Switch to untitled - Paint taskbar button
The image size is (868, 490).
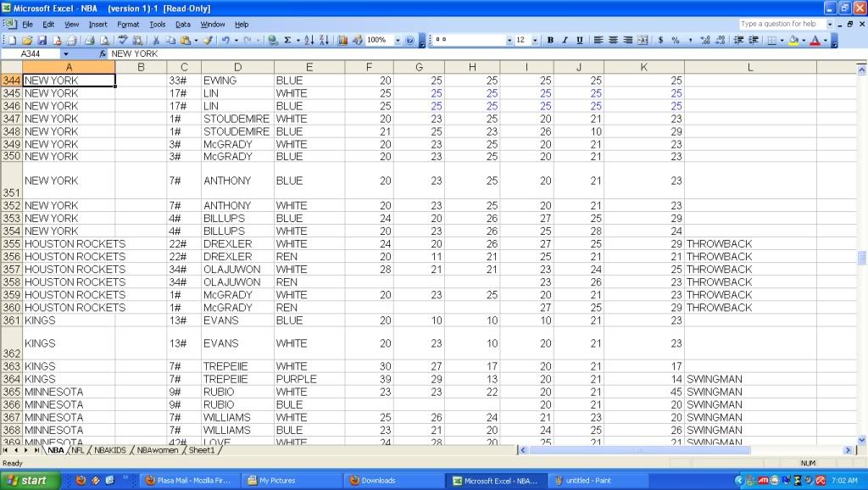coord(598,481)
